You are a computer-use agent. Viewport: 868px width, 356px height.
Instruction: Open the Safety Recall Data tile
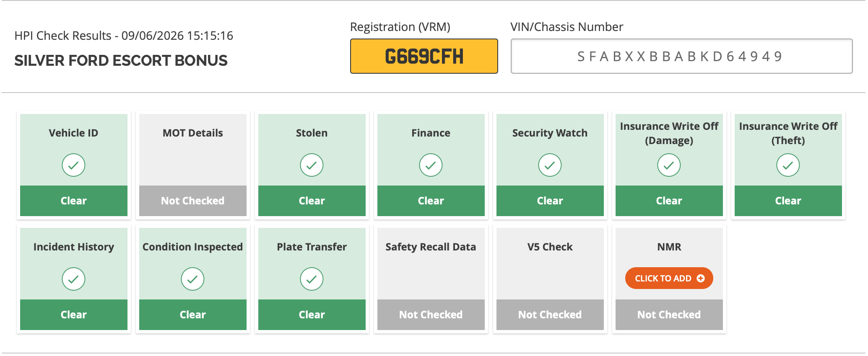click(431, 279)
